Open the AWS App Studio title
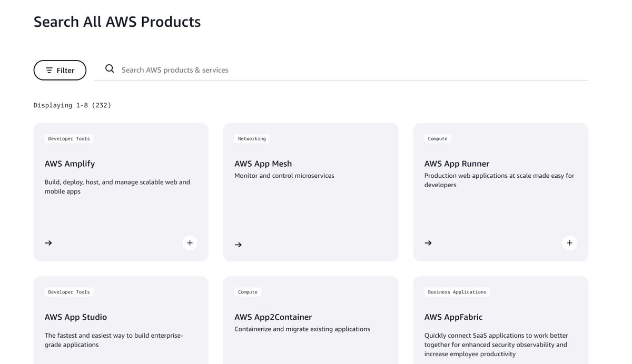 [76, 317]
